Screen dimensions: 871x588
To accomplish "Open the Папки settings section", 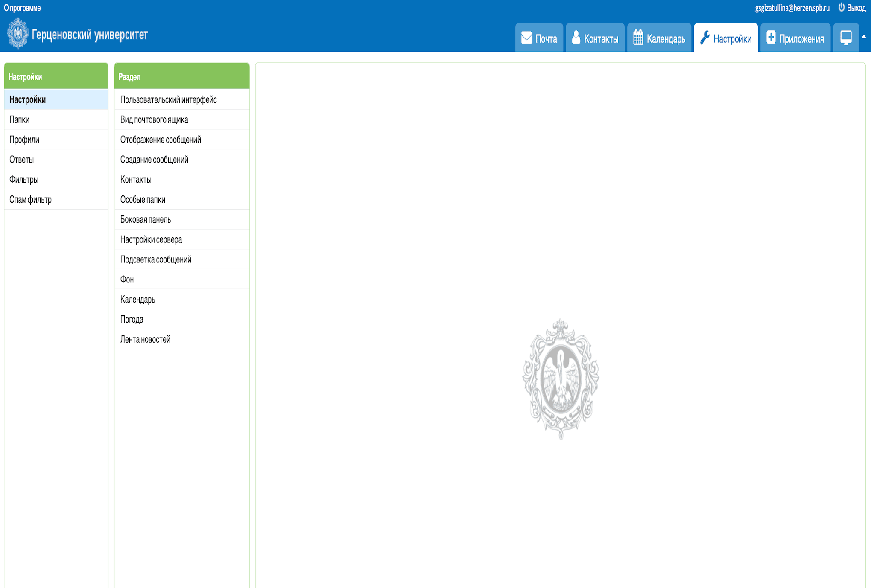I will 20,119.
